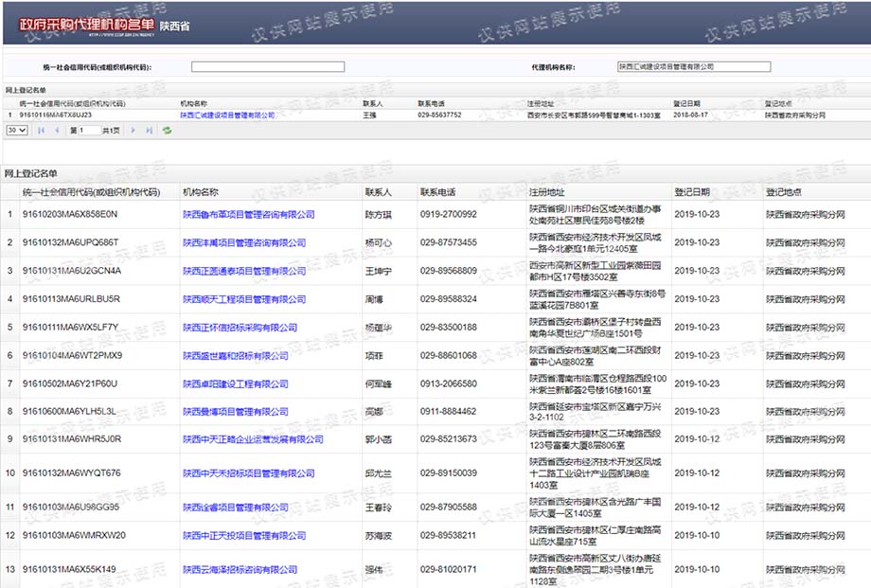Click phone number 029-85213673
Viewport: 871px width, 588px height.
click(448, 439)
